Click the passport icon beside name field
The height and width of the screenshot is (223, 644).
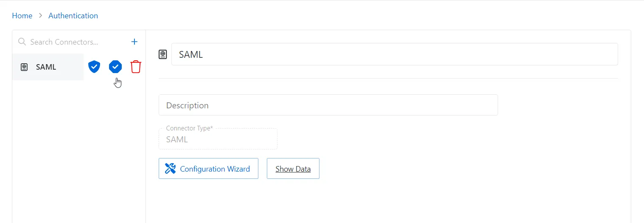pos(163,54)
